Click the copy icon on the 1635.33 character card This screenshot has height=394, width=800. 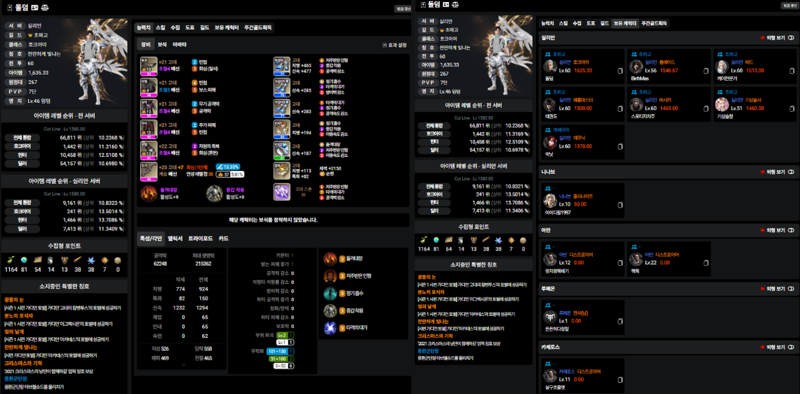[619, 71]
